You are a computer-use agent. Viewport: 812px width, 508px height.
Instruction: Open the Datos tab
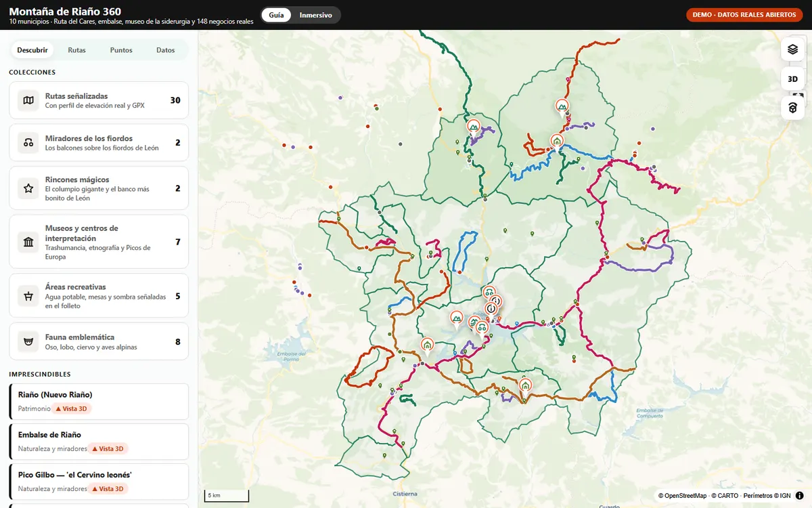165,50
